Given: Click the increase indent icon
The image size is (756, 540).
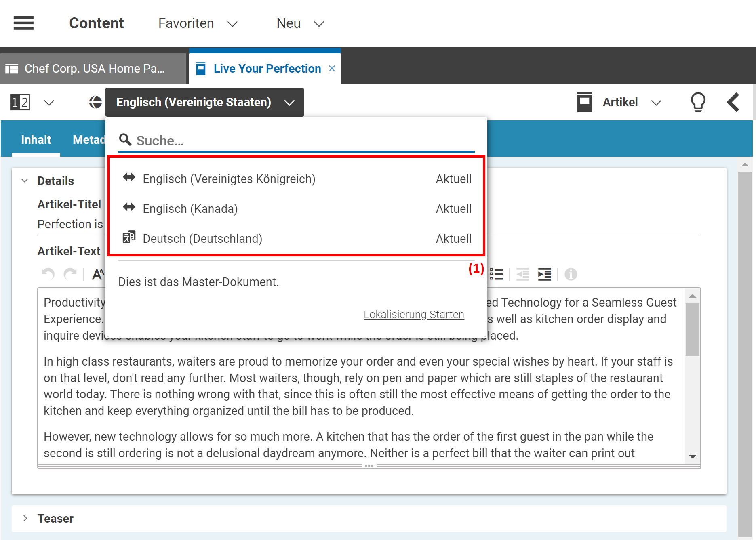Looking at the screenshot, I should pyautogui.click(x=544, y=274).
